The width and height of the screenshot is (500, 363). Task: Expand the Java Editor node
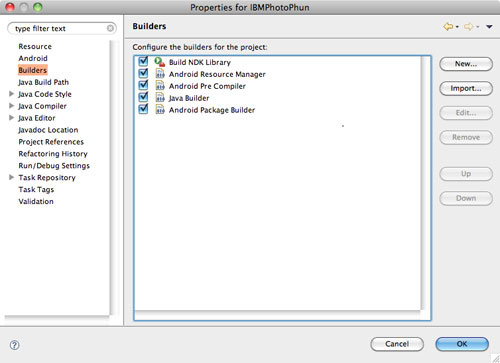[x=11, y=118]
